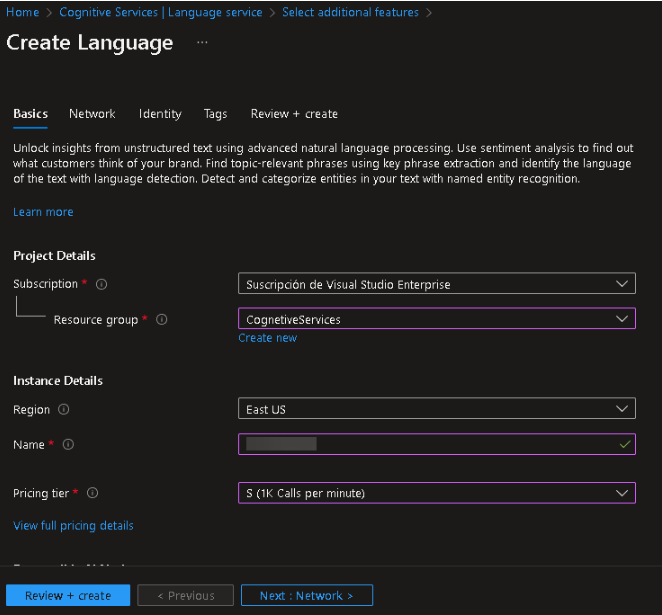
Task: Click the info icon beside Resource group
Action: coord(162,320)
